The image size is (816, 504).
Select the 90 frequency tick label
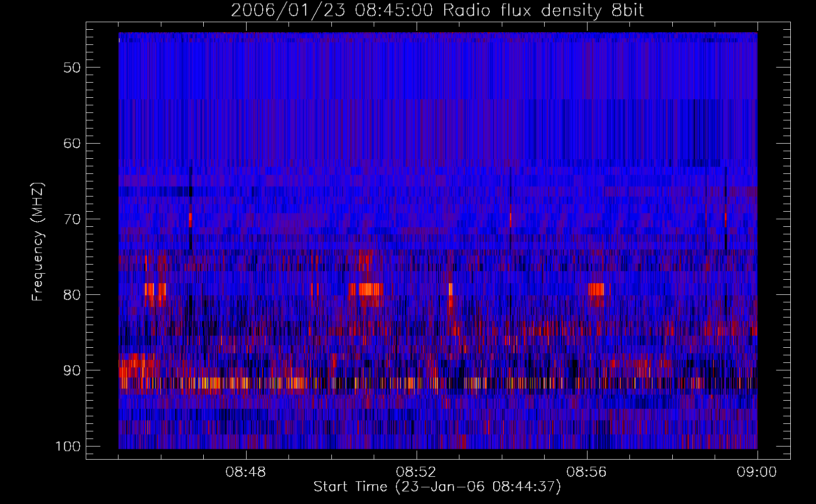click(x=72, y=370)
